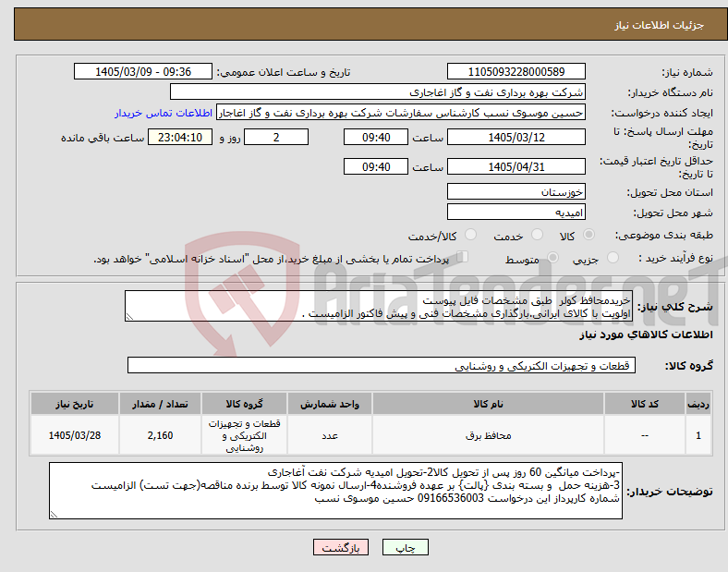Click the delivery city field امیدیه
Screen dimensions: 728x572
coord(516,213)
